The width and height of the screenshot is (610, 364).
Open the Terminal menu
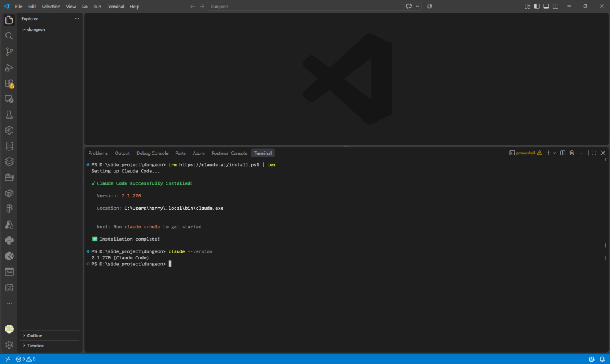click(115, 6)
